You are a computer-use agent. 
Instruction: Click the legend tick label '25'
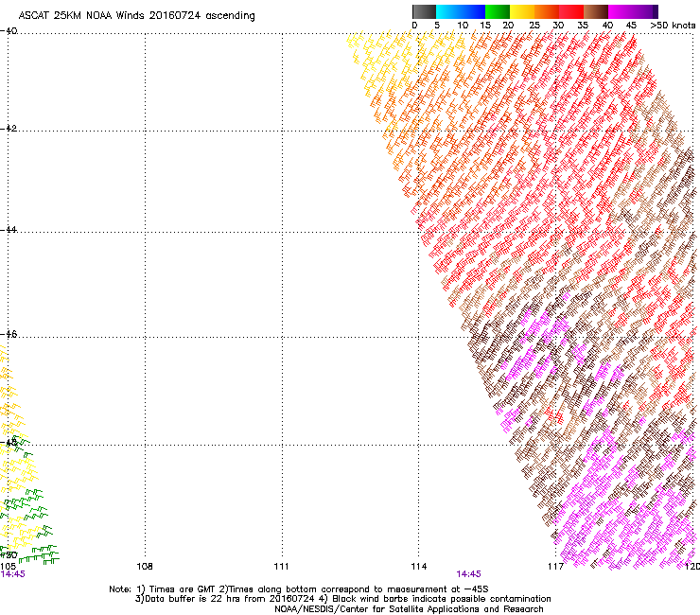click(534, 26)
